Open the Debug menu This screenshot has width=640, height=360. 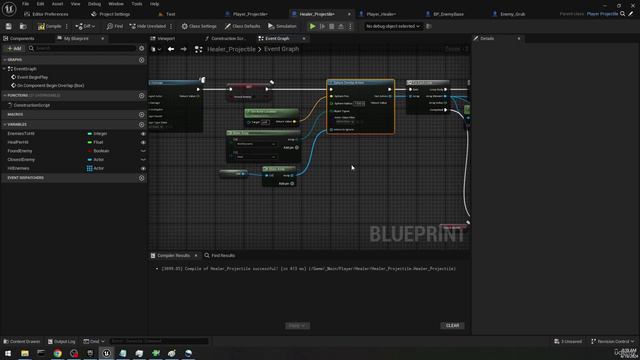point(94,4)
